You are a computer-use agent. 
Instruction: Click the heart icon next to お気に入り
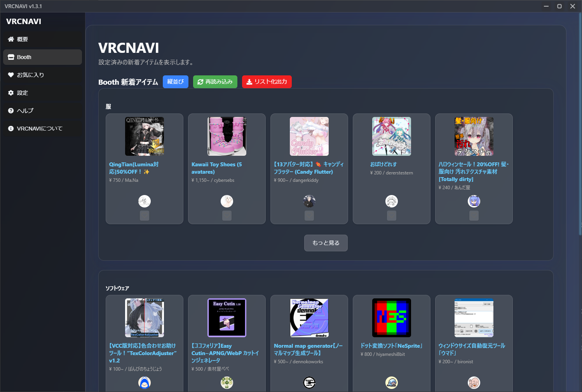click(x=11, y=75)
